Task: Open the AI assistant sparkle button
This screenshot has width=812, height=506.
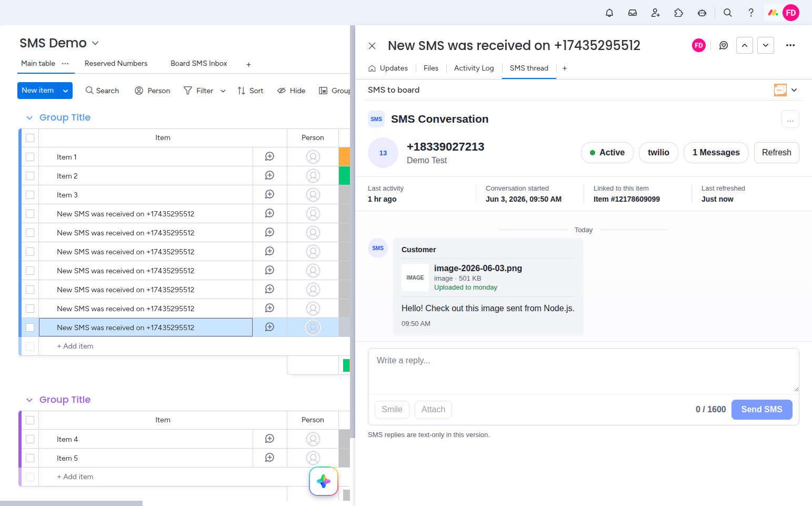Action: point(324,481)
